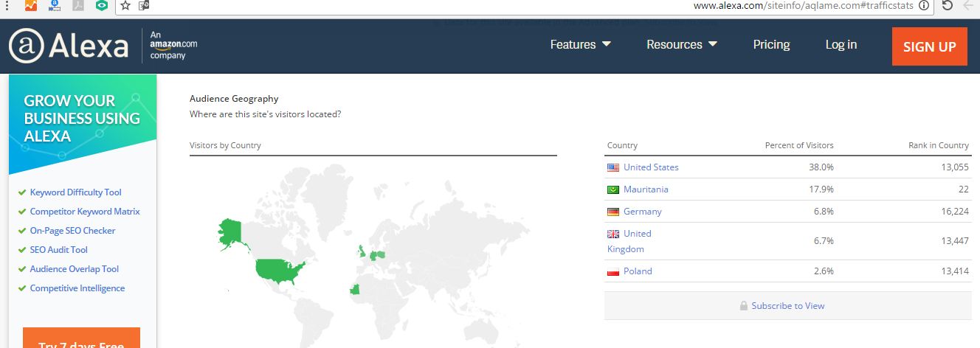Click the United States country link
This screenshot has width=980, height=348.
tap(651, 167)
